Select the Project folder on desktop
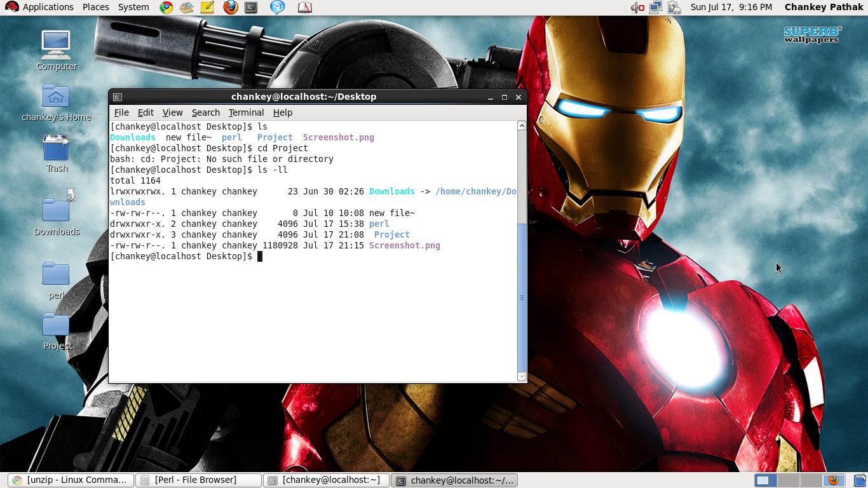This screenshot has height=488, width=868. 57,331
